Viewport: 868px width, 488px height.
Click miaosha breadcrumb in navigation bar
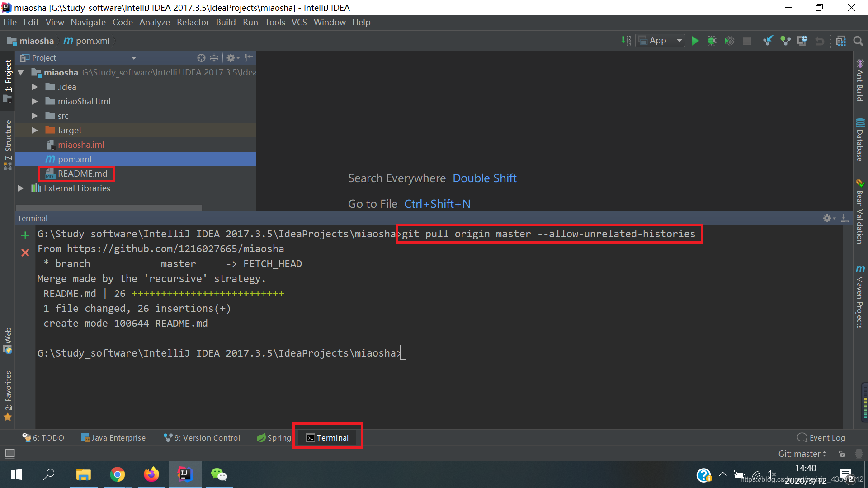(31, 41)
